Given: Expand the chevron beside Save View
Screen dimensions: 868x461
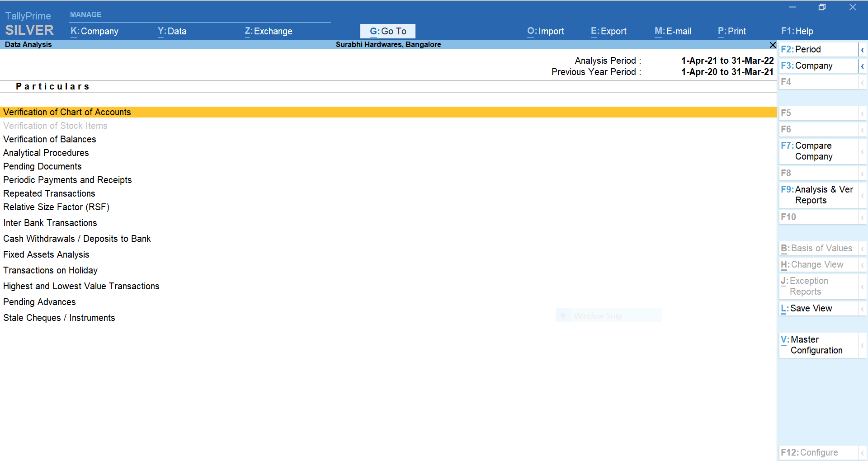Looking at the screenshot, I should point(862,309).
